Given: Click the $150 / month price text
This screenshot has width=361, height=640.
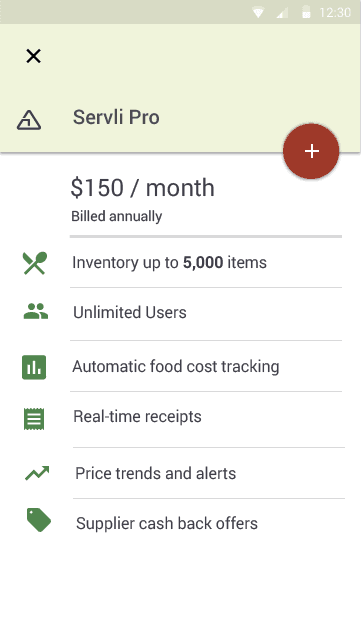Looking at the screenshot, I should (143, 188).
